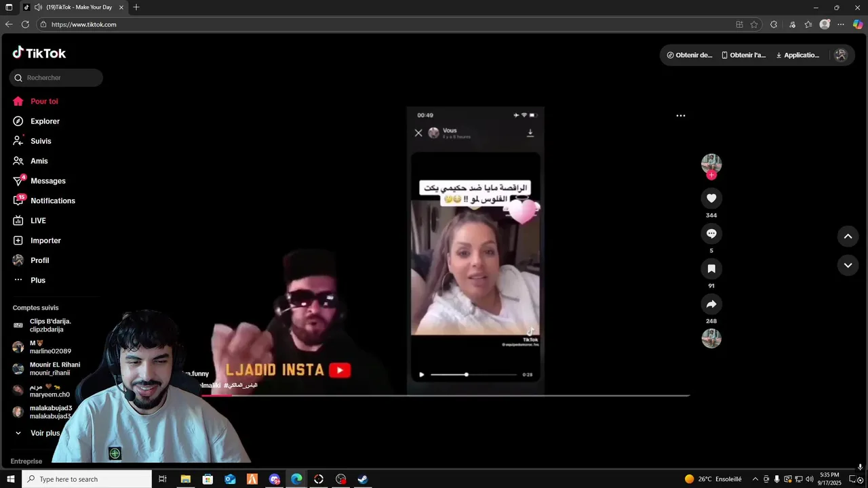The height and width of the screenshot is (488, 868).
Task: Open Amis page
Action: pyautogui.click(x=31, y=161)
